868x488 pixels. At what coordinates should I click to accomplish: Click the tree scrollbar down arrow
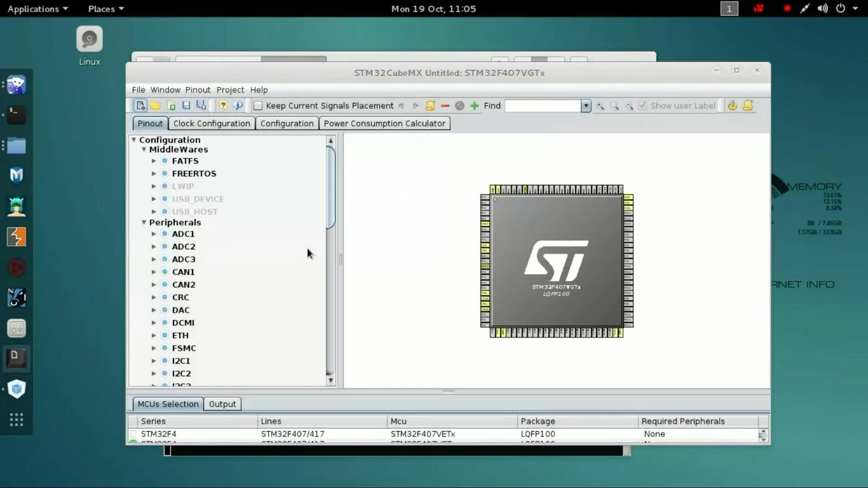pyautogui.click(x=331, y=381)
